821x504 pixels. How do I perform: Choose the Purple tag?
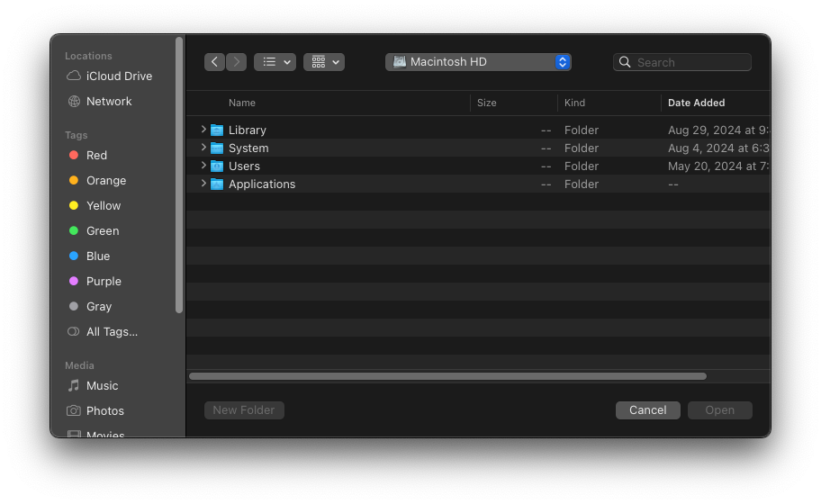click(x=95, y=281)
